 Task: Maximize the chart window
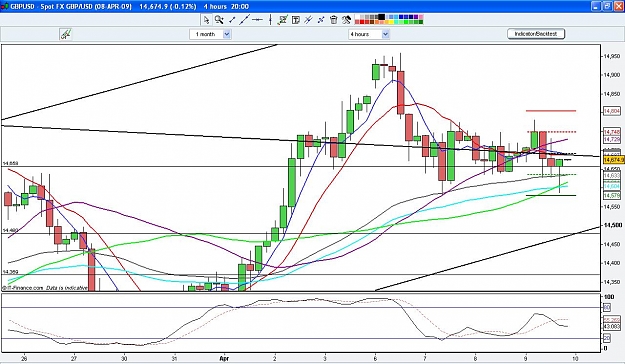(607, 6)
